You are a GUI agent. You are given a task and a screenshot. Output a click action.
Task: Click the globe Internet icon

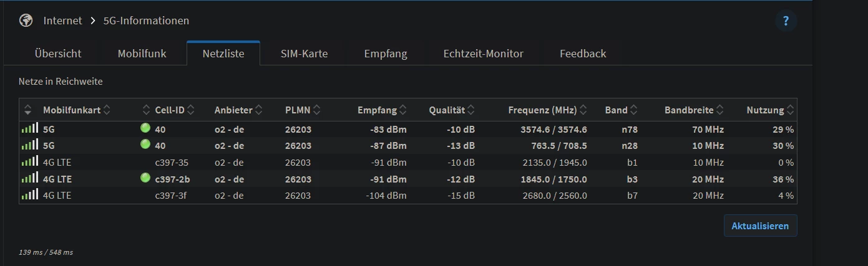(x=26, y=21)
